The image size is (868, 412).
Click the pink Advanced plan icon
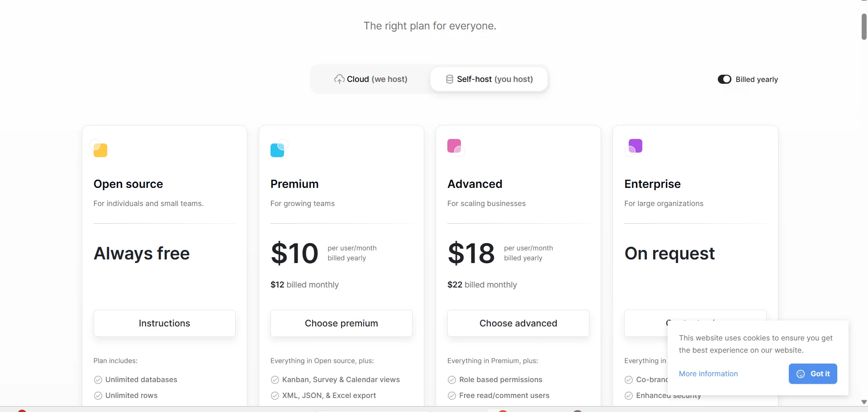455,146
